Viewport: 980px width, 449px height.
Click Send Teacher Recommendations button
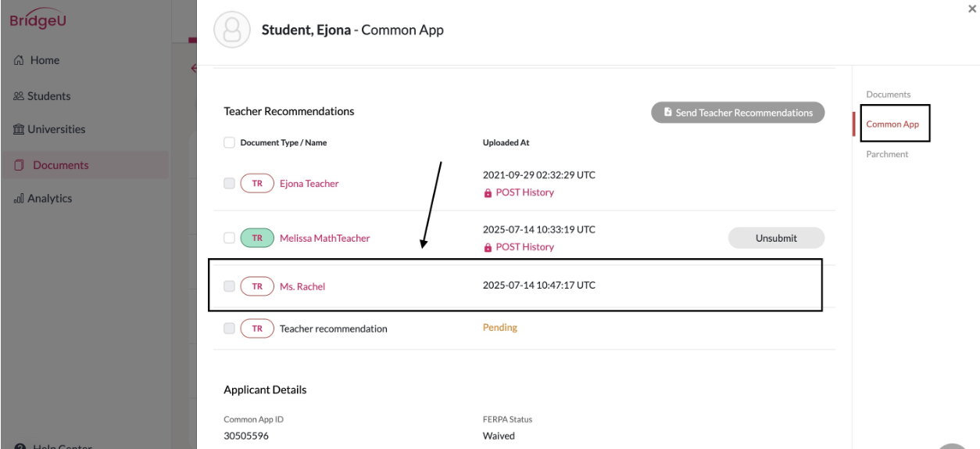pyautogui.click(x=738, y=113)
